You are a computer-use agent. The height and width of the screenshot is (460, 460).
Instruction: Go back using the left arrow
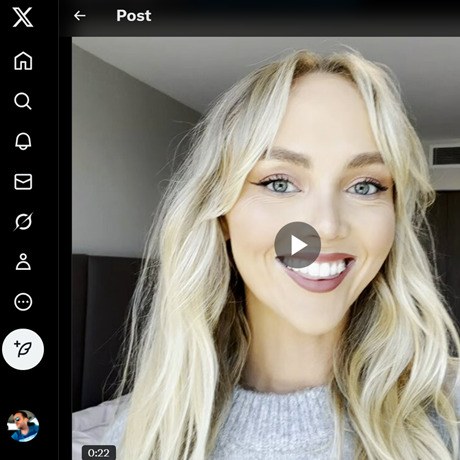pos(79,16)
